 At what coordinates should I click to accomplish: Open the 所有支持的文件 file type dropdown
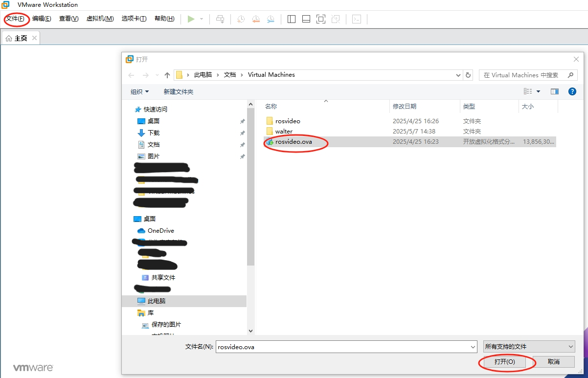click(529, 347)
